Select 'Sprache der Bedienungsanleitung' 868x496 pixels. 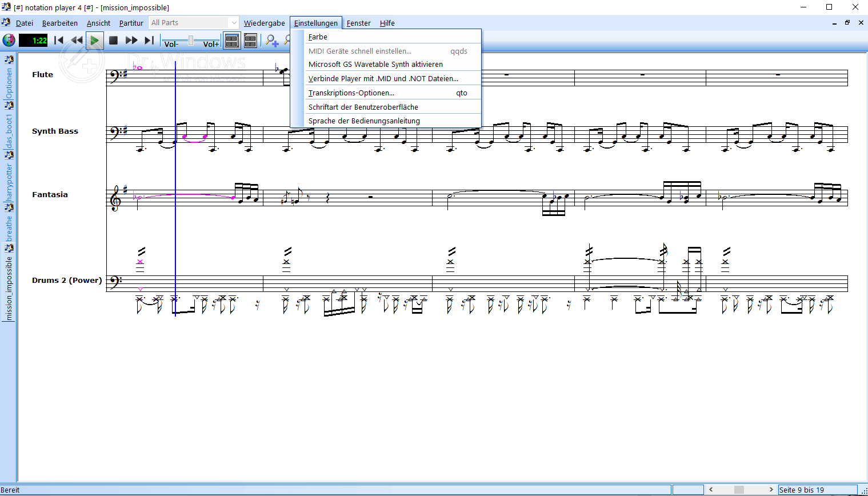(x=364, y=121)
